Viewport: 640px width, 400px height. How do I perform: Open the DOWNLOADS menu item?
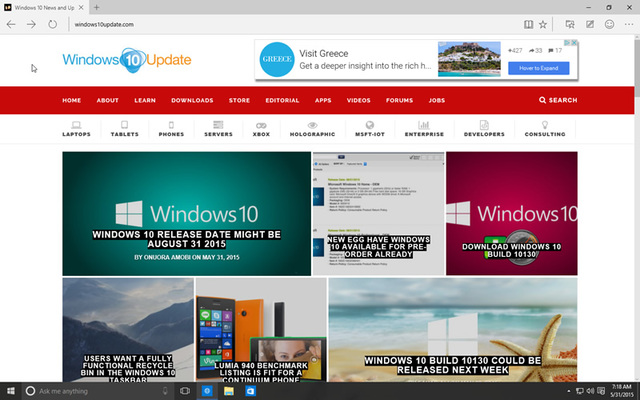pyautogui.click(x=192, y=100)
